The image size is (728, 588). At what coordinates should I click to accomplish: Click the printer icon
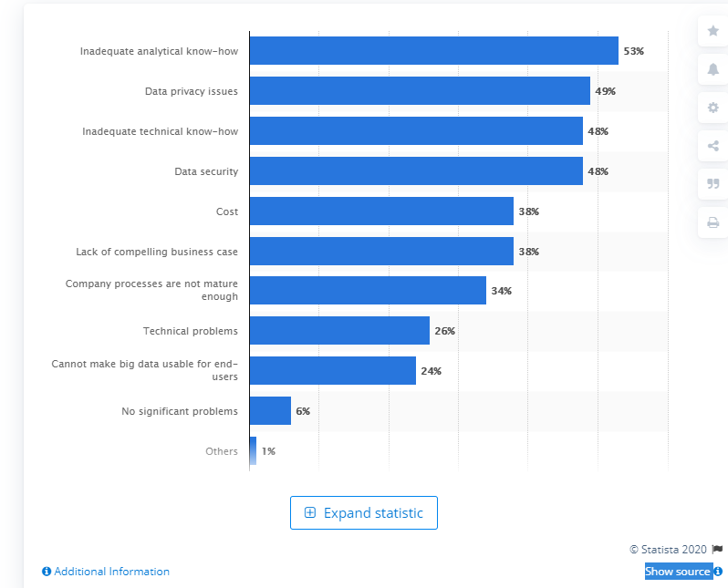[713, 222]
